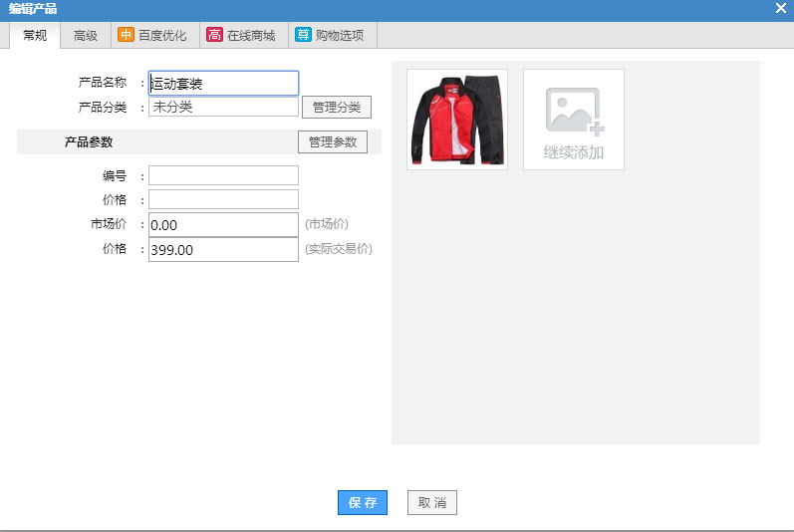Click the 继续添加 image placeholder icon
The width and height of the screenshot is (794, 532).
[x=574, y=112]
